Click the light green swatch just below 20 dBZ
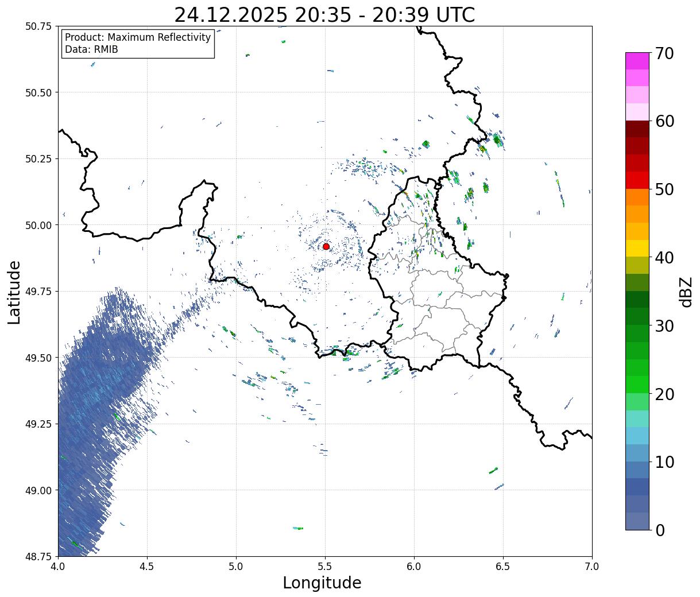Viewport: 700px width, 597px height. pos(637,402)
